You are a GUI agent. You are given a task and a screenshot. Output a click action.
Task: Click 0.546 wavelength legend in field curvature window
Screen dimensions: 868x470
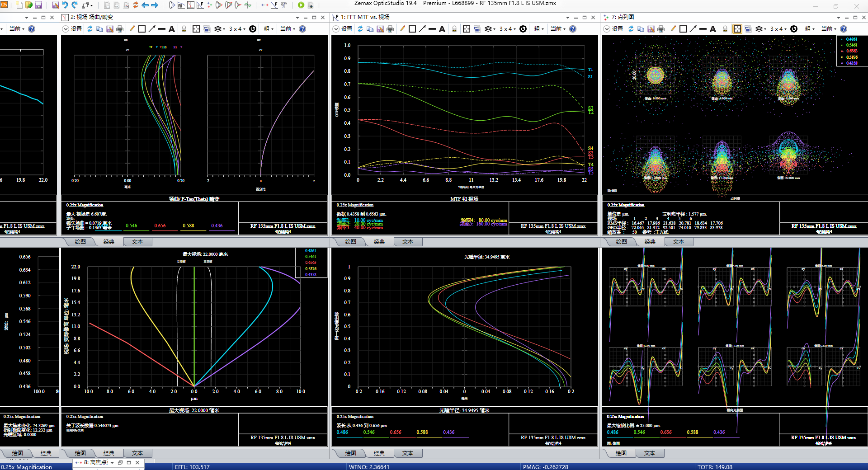(132, 226)
